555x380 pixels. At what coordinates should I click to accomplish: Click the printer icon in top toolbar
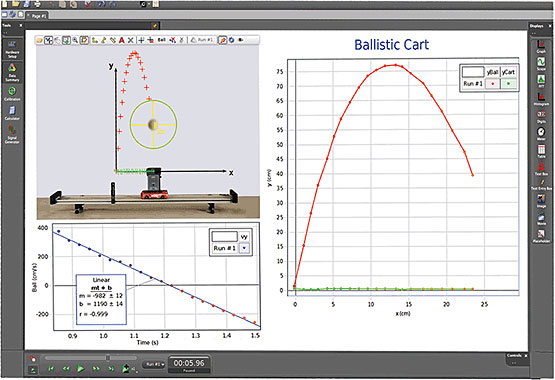coord(37,4)
